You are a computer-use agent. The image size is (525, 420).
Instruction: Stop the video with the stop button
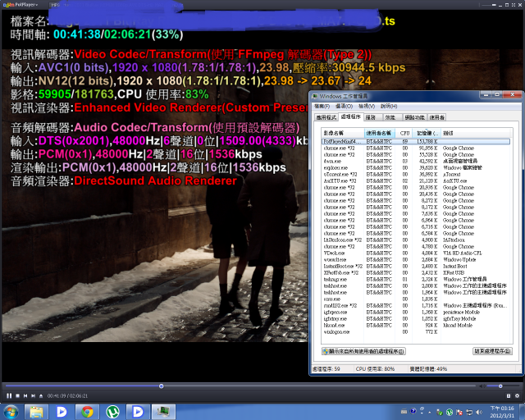pyautogui.click(x=18, y=395)
